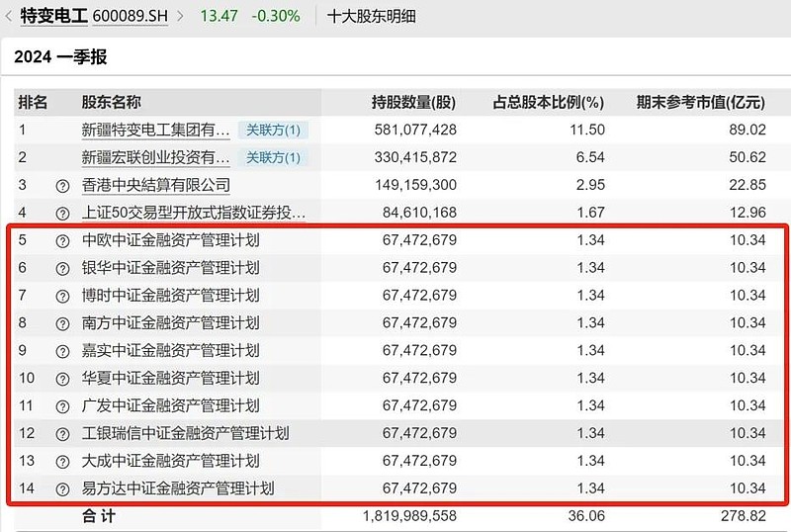Click stock name 特变电工 in header
The width and height of the screenshot is (791, 532).
click(54, 16)
